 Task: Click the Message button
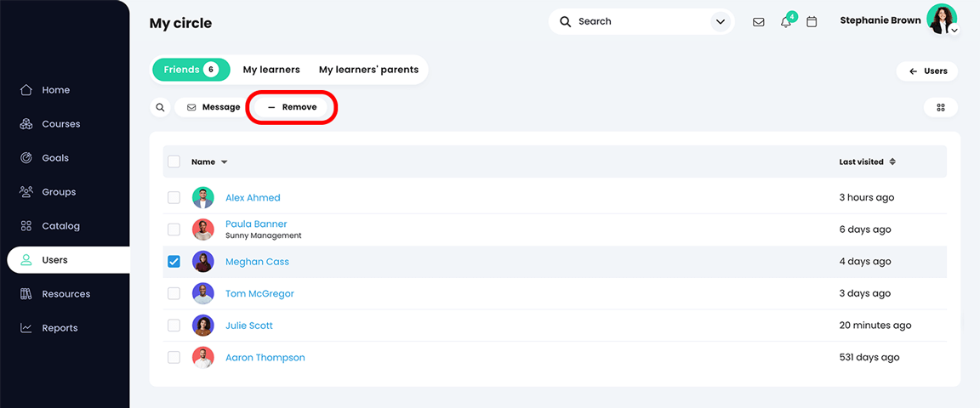pyautogui.click(x=214, y=107)
